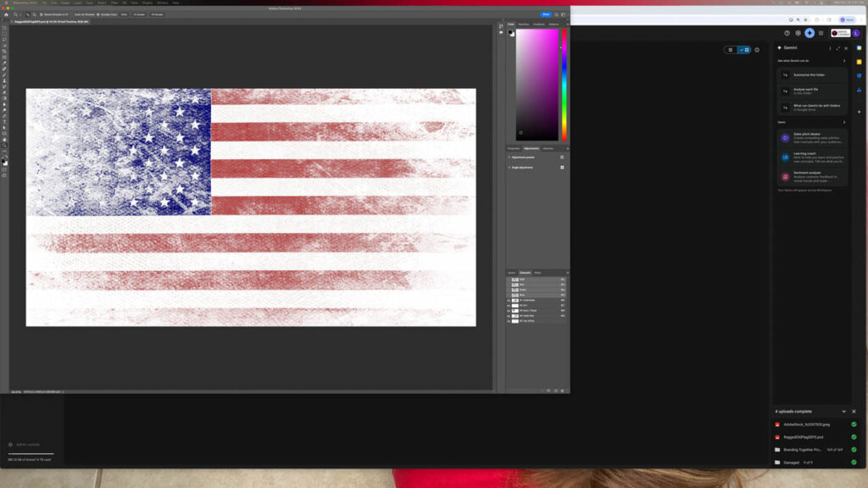Open RaggedOldFlagSEPS.psd in uploads list

[x=803, y=437]
